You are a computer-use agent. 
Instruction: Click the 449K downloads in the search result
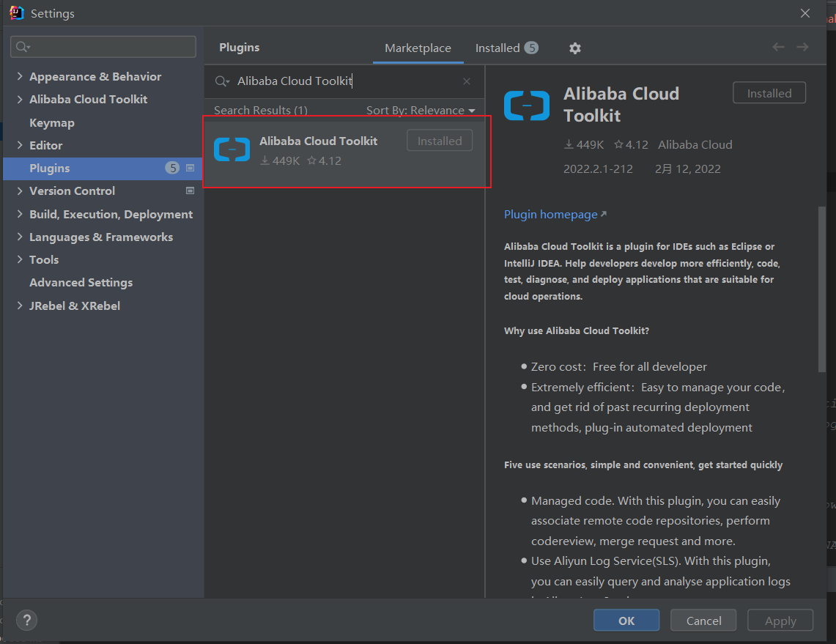[280, 160]
